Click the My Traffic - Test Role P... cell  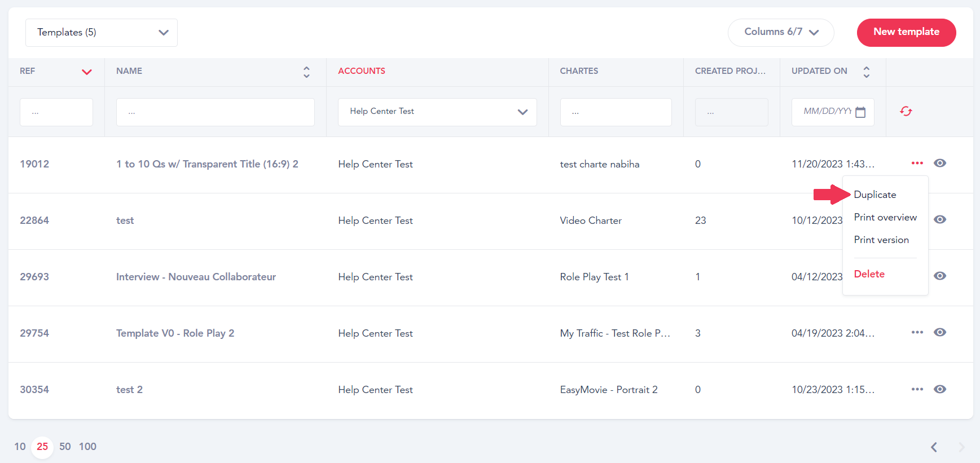[615, 333]
